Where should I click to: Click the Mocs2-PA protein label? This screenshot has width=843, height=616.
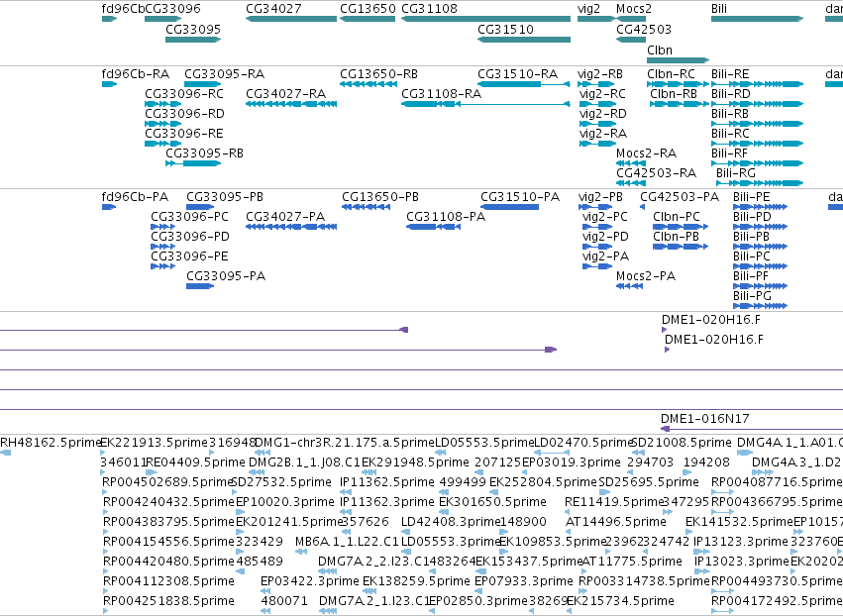click(x=646, y=276)
